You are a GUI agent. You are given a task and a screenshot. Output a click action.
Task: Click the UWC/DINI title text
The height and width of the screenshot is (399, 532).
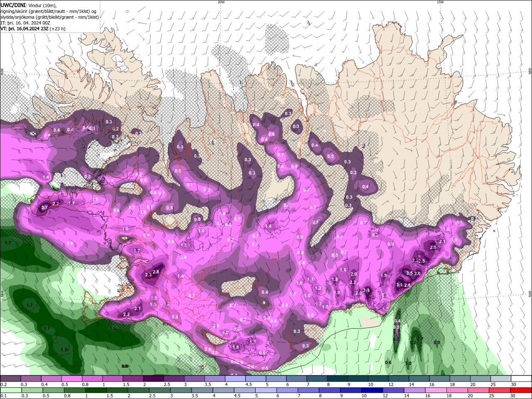(12, 5)
